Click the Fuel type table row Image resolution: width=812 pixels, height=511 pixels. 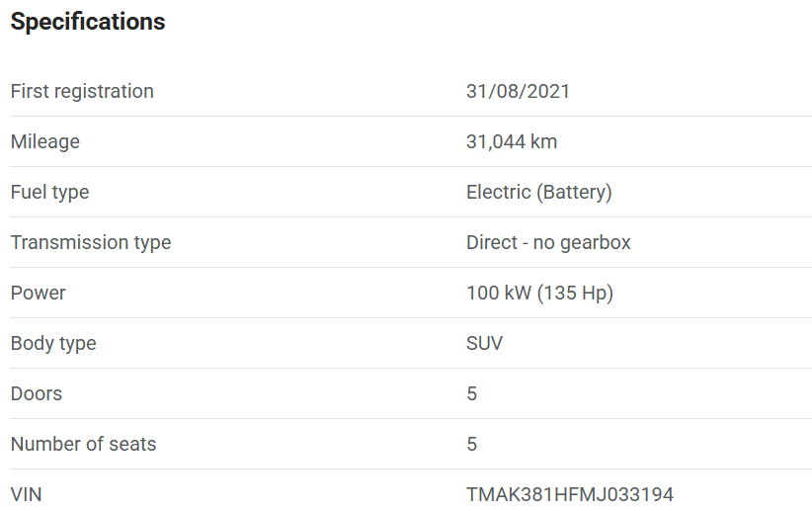coord(411,193)
